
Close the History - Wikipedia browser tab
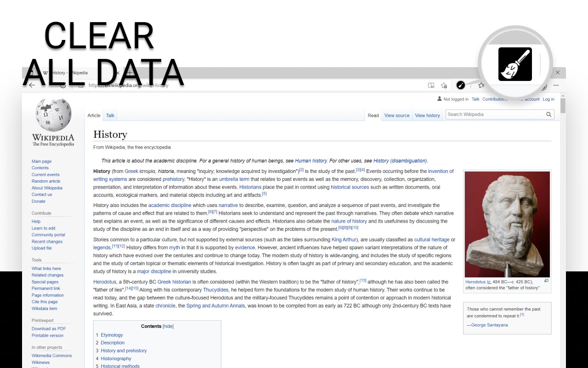pyautogui.click(x=118, y=73)
